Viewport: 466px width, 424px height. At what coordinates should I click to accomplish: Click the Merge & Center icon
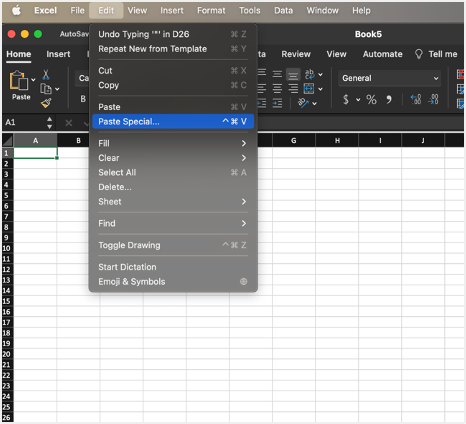(309, 89)
